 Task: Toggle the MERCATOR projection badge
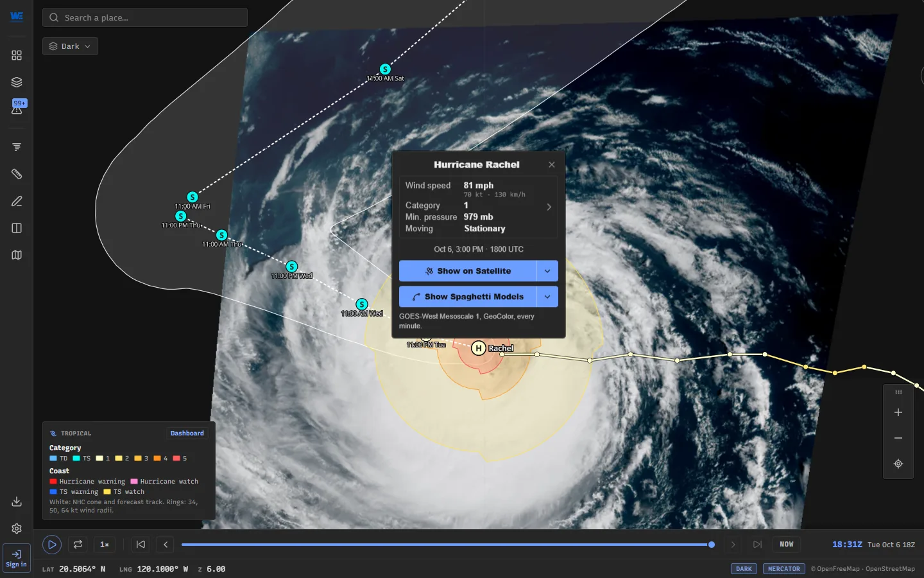[784, 569]
